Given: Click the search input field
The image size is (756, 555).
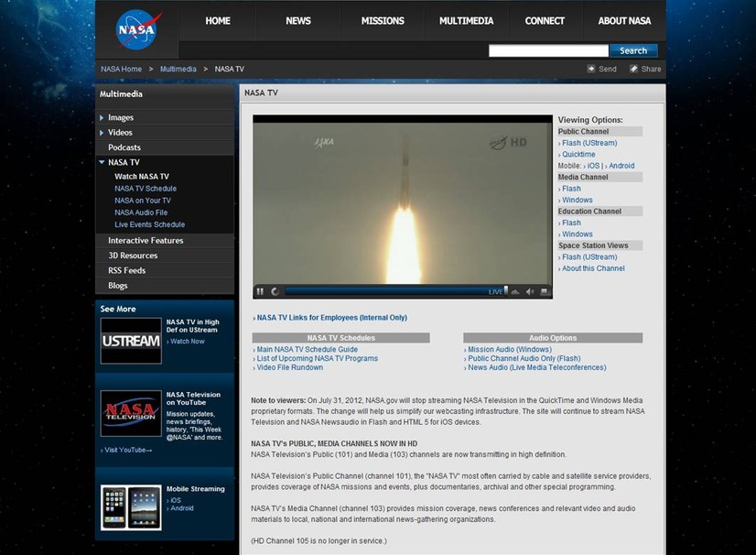Looking at the screenshot, I should coord(548,50).
